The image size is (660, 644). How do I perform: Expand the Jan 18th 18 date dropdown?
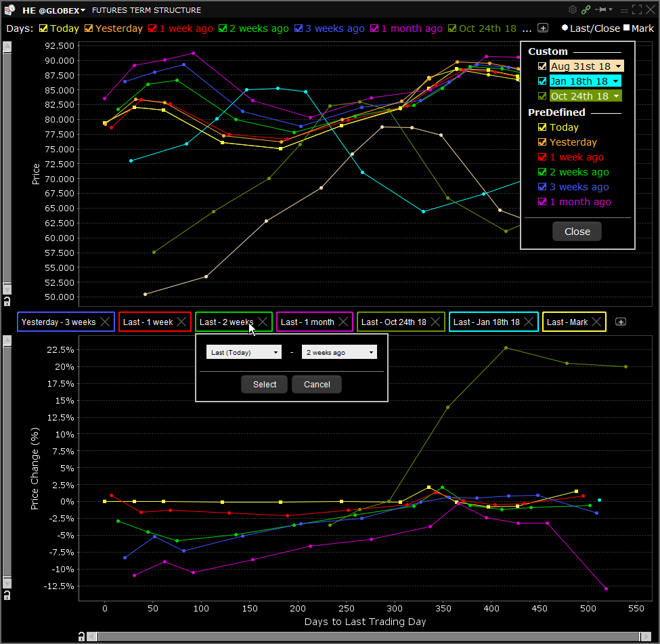(616, 81)
